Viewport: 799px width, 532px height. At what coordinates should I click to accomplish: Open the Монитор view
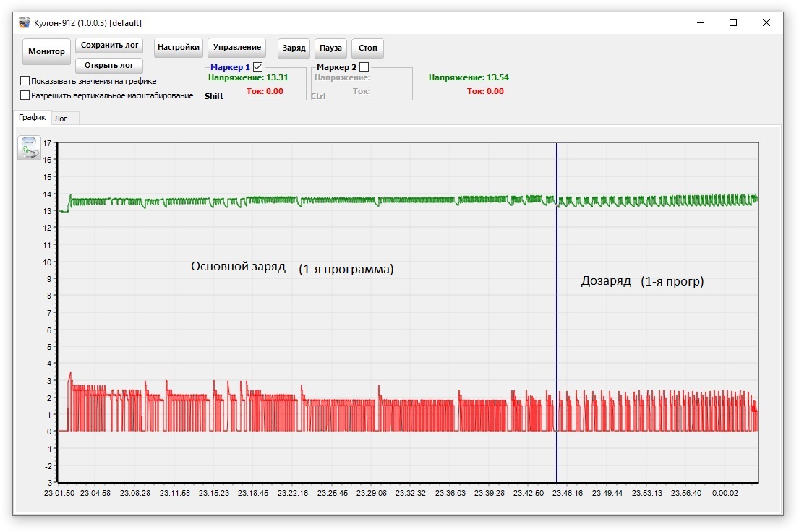pos(46,51)
